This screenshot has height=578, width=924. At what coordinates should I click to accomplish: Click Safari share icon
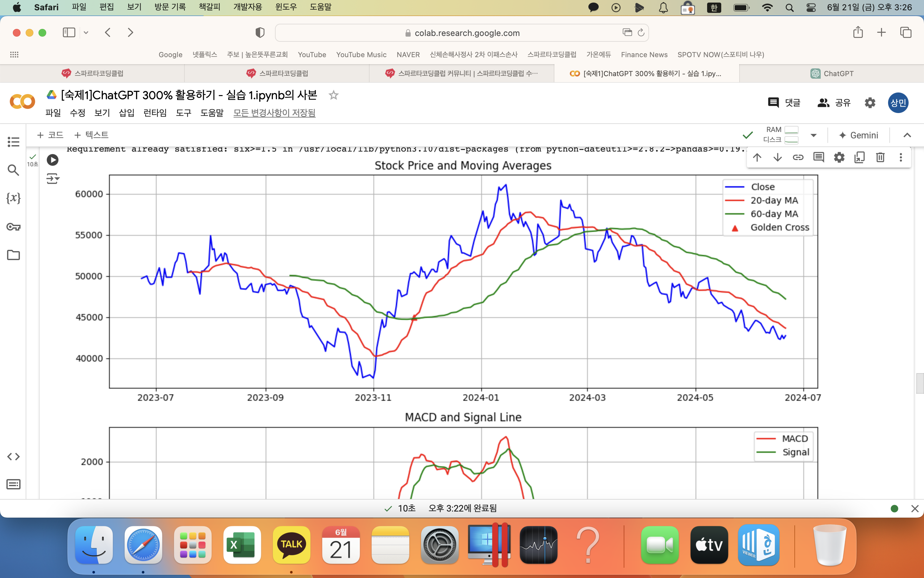(x=858, y=32)
